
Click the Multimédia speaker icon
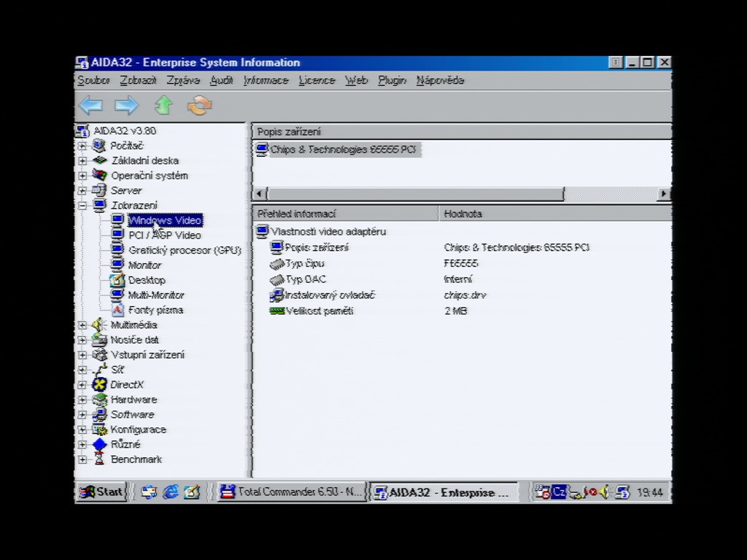coord(98,324)
